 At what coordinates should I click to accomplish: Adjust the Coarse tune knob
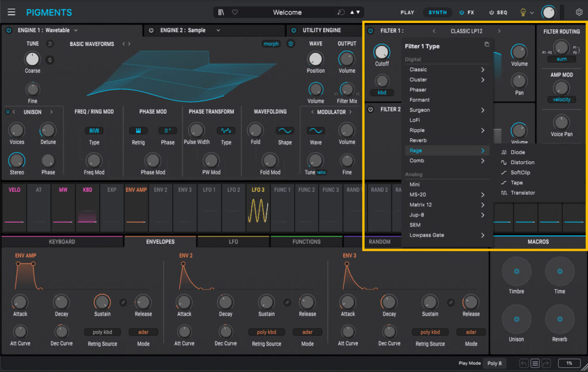(x=32, y=59)
